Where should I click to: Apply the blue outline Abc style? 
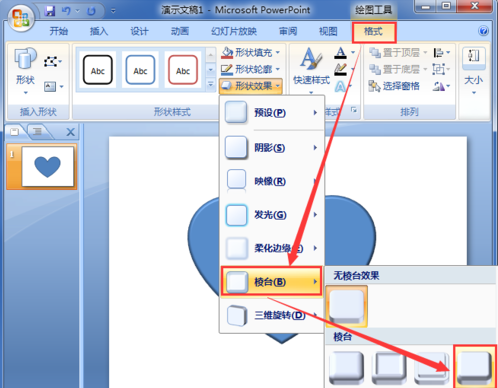tap(140, 70)
